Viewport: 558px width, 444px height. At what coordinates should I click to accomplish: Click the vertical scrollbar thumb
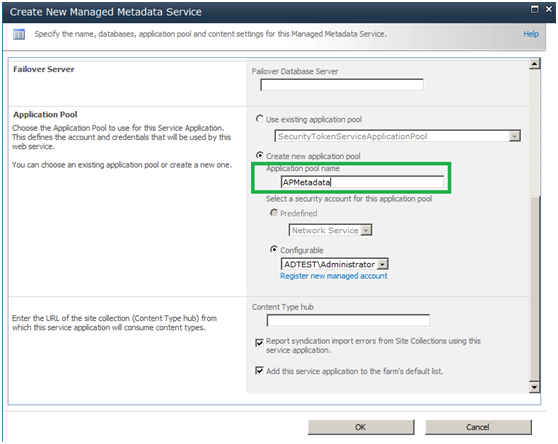(534, 288)
